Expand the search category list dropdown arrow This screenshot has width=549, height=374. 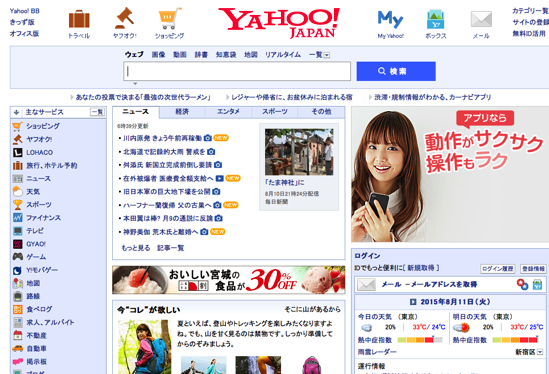pyautogui.click(x=327, y=55)
